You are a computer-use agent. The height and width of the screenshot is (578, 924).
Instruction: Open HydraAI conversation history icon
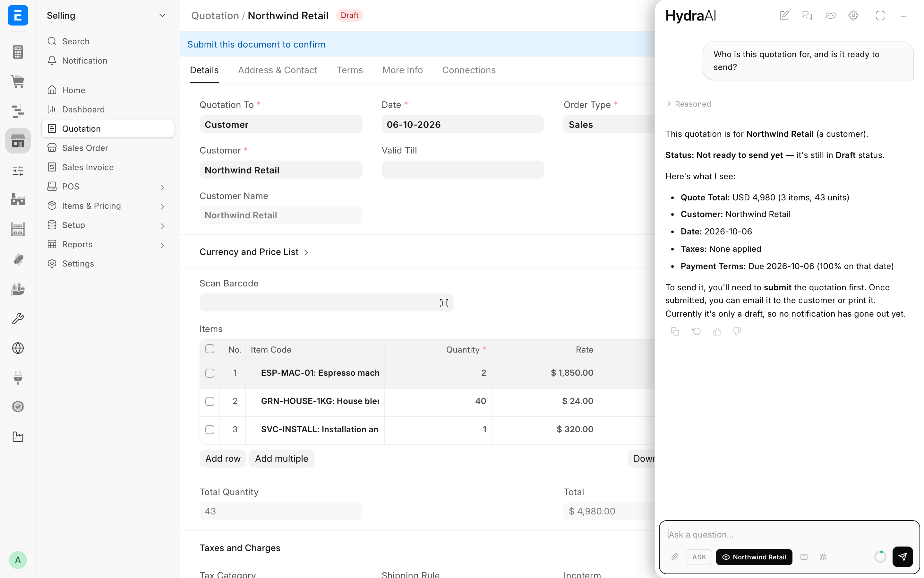point(807,15)
